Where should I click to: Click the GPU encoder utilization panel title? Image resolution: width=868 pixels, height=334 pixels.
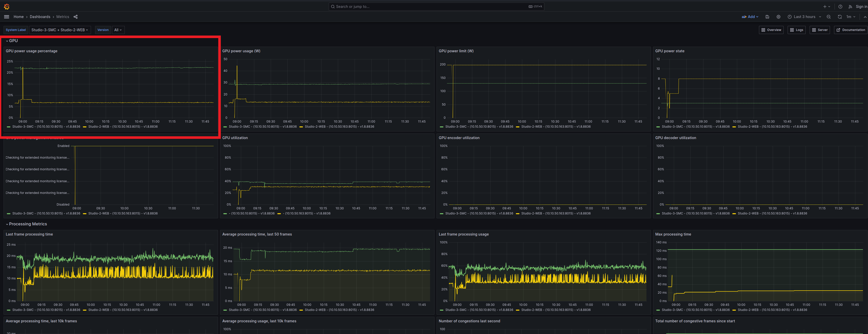point(459,138)
